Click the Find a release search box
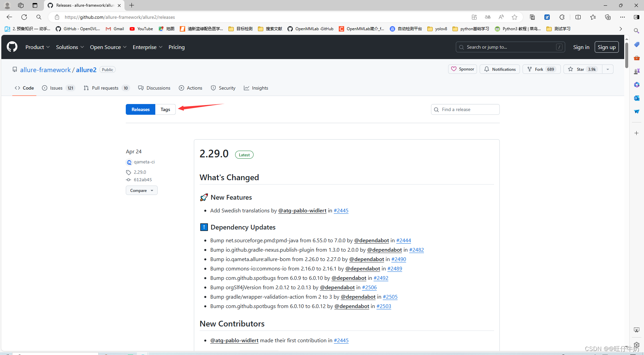 465,109
